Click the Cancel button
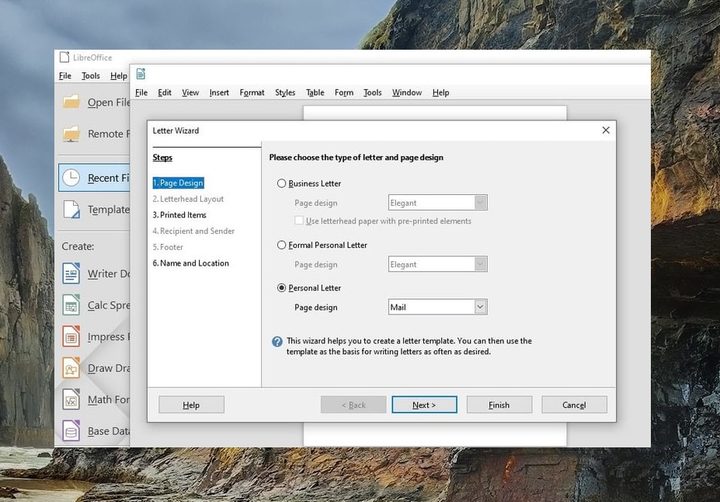Image resolution: width=720 pixels, height=502 pixels. tap(574, 405)
